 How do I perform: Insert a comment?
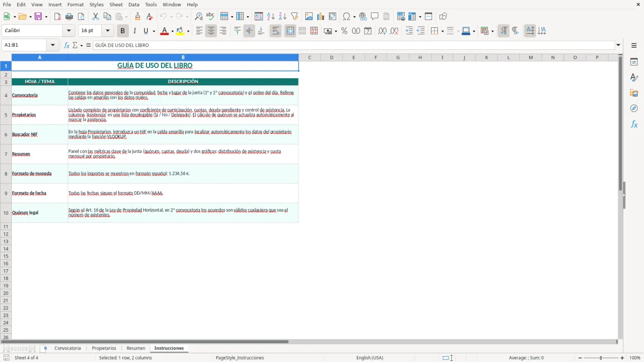click(x=375, y=17)
